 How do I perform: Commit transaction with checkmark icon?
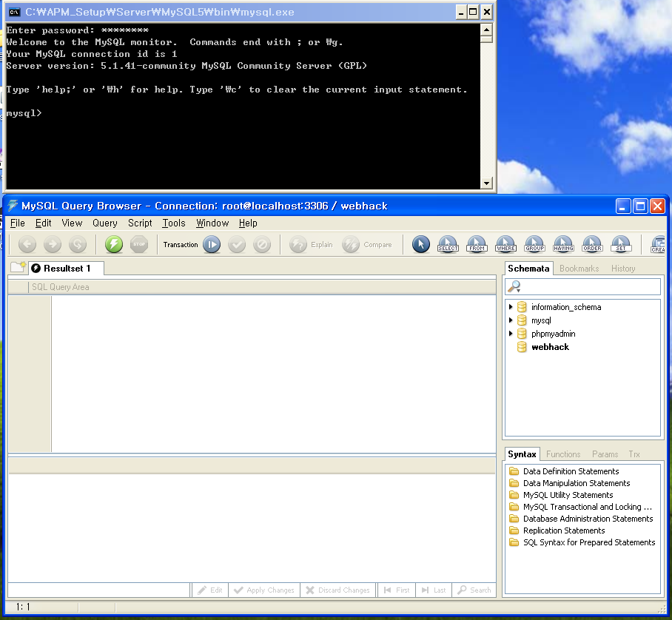point(237,244)
